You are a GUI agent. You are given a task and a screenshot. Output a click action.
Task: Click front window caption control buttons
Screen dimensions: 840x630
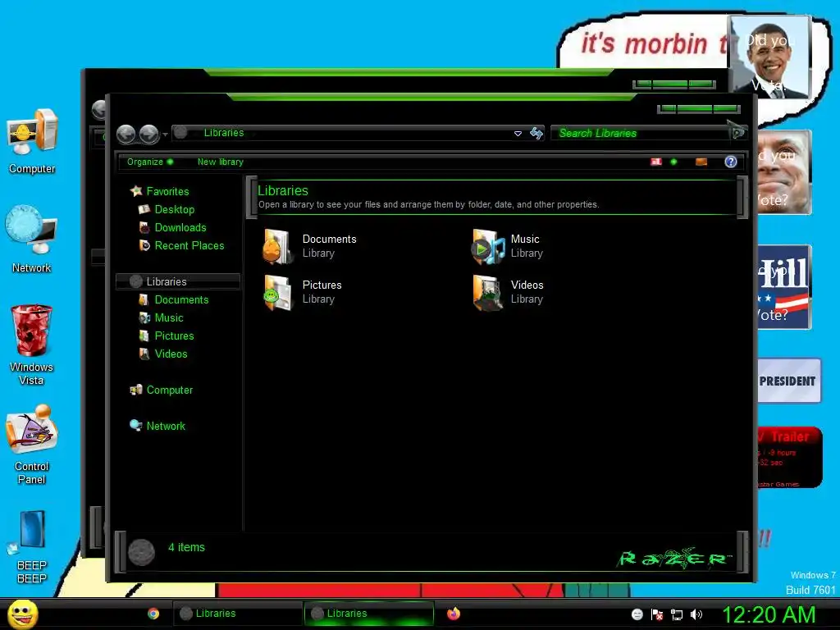(699, 109)
